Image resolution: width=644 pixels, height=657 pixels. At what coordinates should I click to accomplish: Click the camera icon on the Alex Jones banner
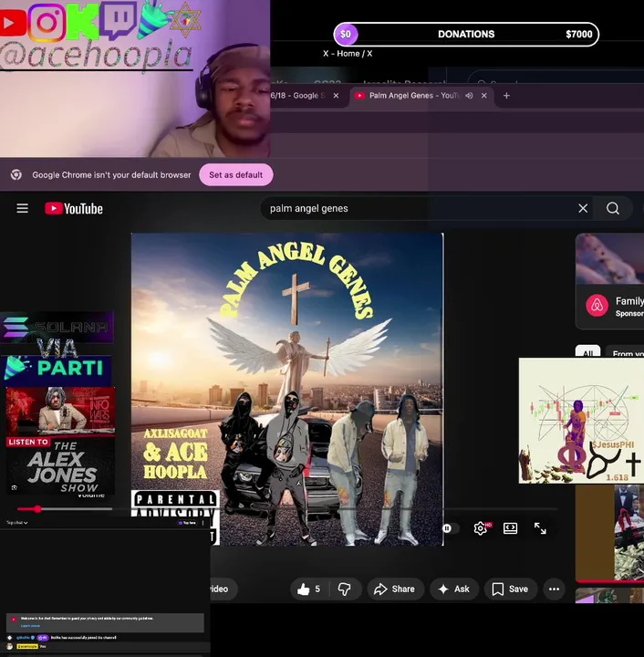tap(15, 487)
